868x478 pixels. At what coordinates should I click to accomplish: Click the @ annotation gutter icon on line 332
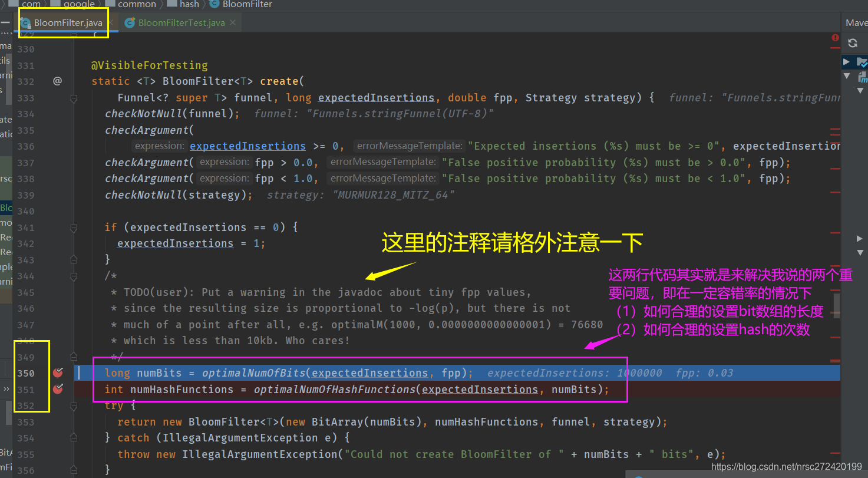click(57, 81)
